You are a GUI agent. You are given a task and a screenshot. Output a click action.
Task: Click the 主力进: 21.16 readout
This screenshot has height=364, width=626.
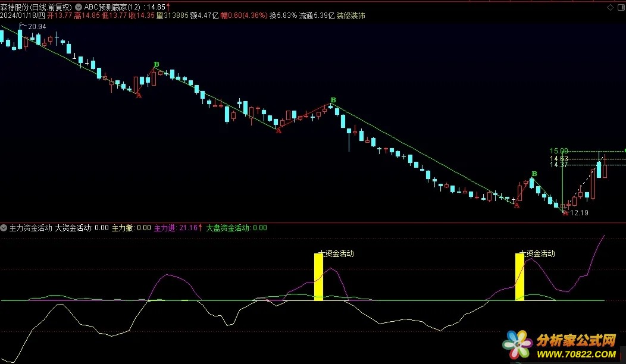tap(178, 228)
